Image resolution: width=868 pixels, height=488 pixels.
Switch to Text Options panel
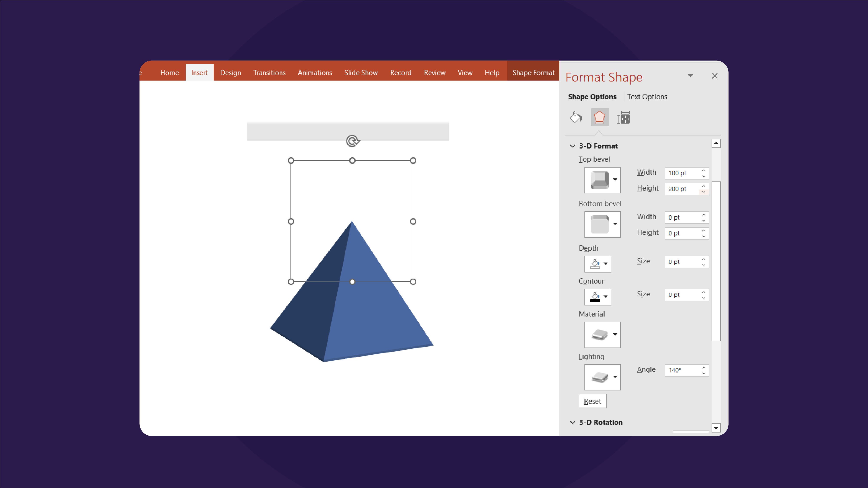tap(647, 96)
